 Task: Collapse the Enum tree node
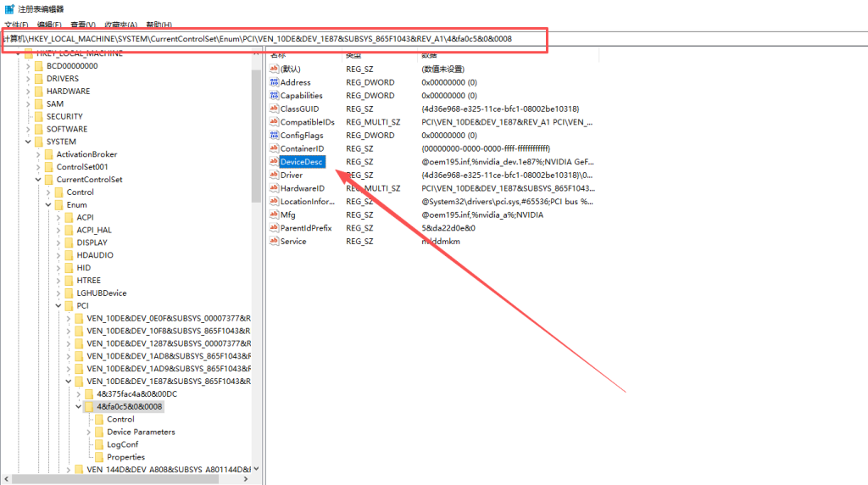48,205
